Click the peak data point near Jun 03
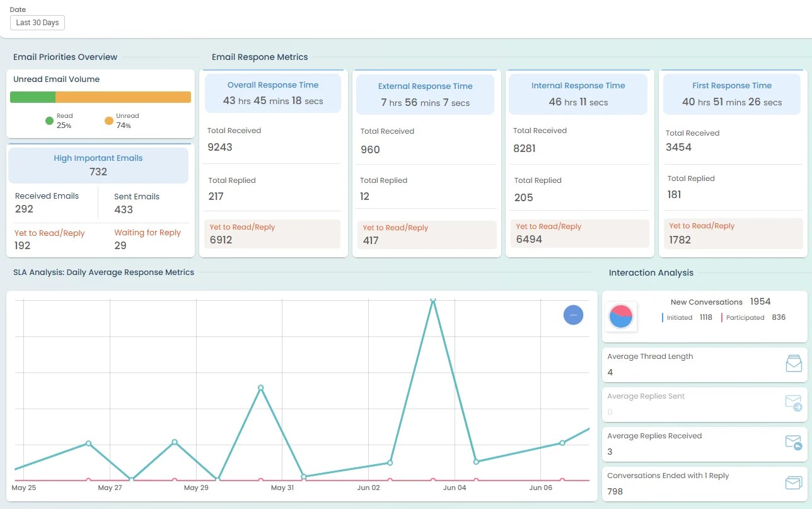This screenshot has height=509, width=812. 433,301
